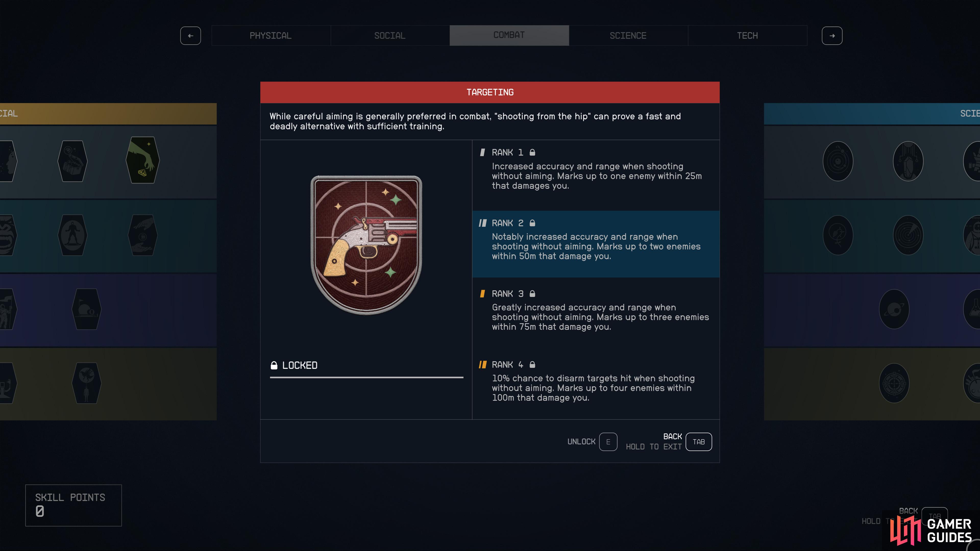
Task: Select the Rank 1 description row
Action: 596,175
